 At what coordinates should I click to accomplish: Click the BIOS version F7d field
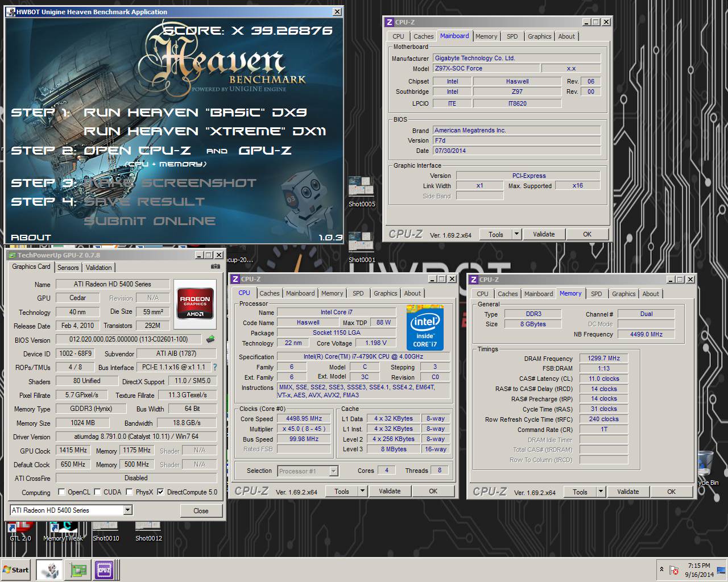pos(517,140)
